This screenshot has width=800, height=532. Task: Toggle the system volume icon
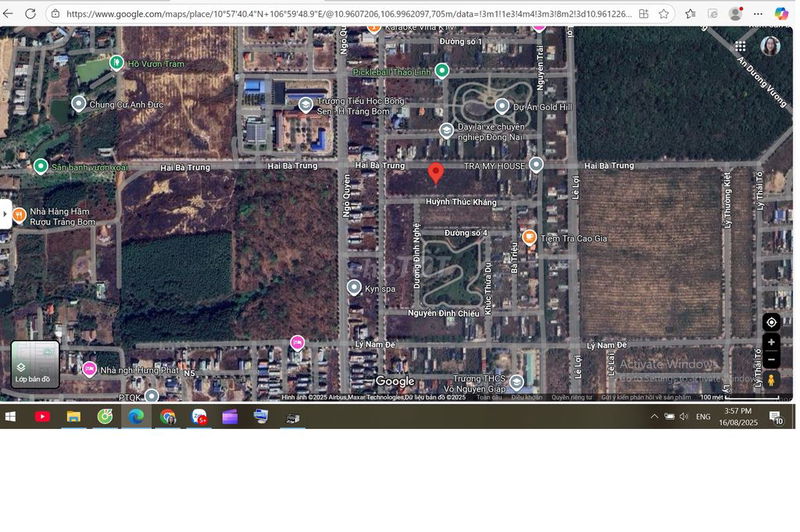tap(683, 416)
